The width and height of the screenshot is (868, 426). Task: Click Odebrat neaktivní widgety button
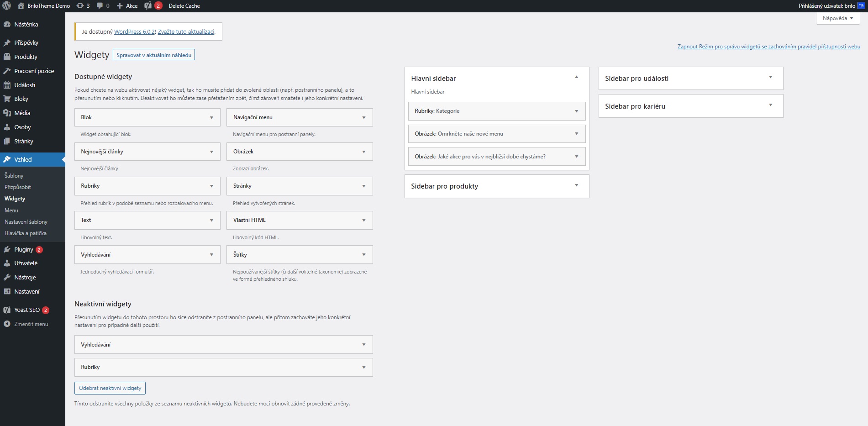[x=110, y=388]
